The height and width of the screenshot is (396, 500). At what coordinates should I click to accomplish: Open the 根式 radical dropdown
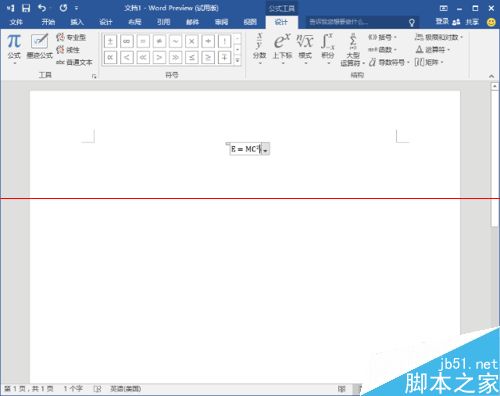[x=305, y=49]
